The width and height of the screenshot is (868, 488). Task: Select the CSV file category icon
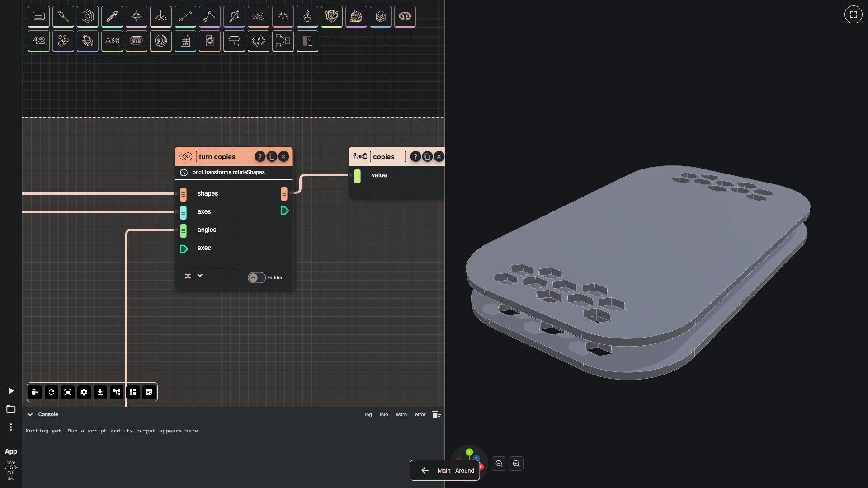point(185,41)
